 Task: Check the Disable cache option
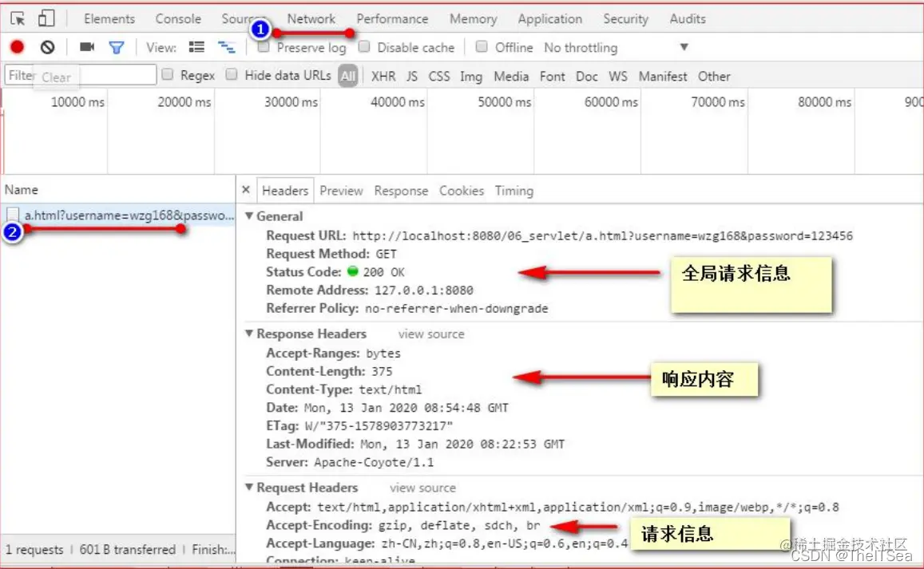coord(364,46)
